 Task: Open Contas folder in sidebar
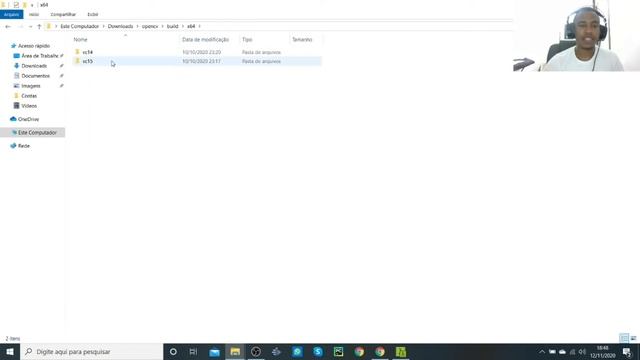point(29,96)
